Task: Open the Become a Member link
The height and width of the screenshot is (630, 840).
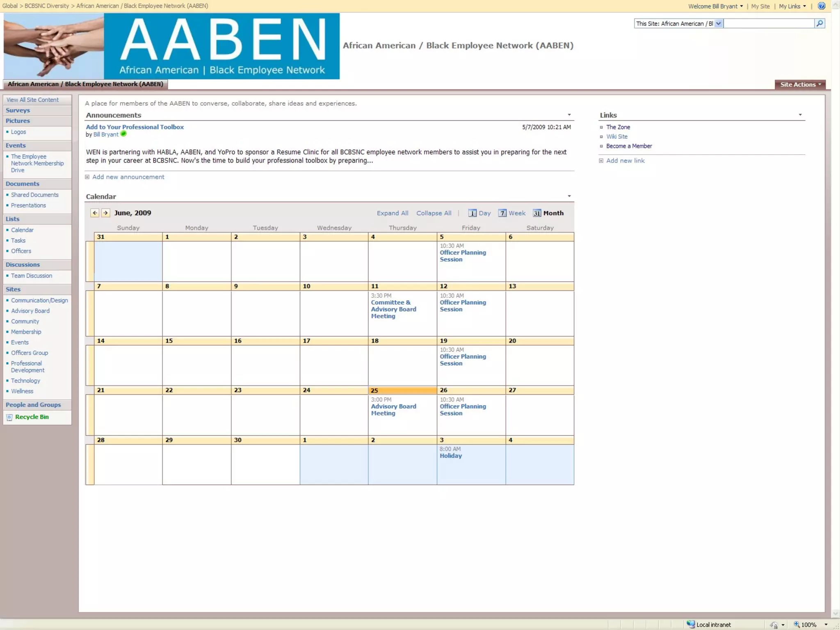Action: (629, 146)
